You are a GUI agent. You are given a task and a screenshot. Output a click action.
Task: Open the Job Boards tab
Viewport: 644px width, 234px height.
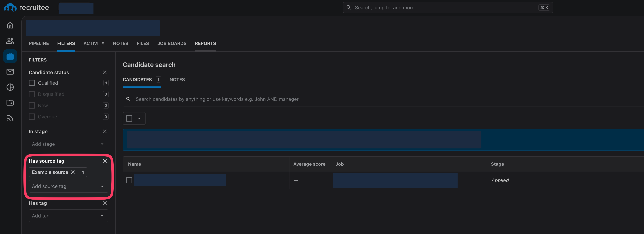coord(172,43)
